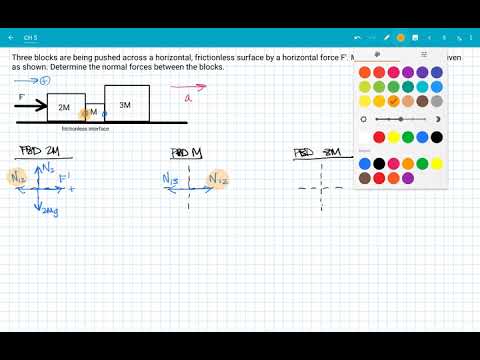
Task: Select the pen tool in the toolbar
Action: (386, 37)
